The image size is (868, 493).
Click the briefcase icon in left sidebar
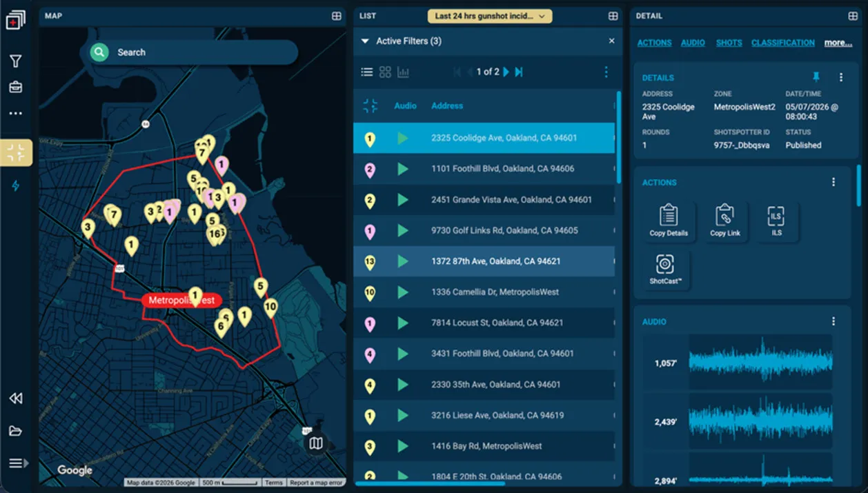(x=15, y=88)
